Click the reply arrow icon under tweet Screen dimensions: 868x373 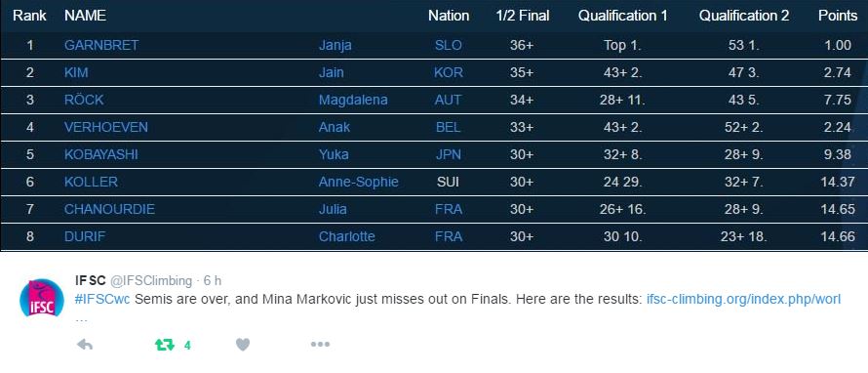pyautogui.click(x=84, y=345)
